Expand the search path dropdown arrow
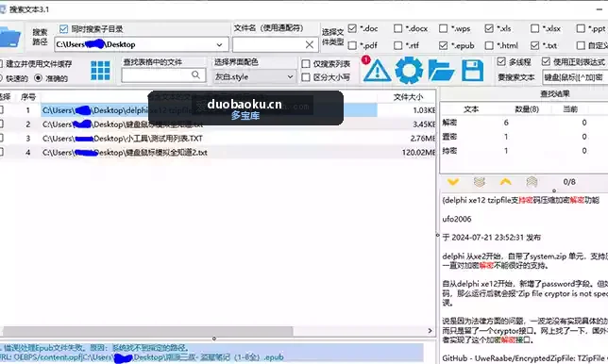The width and height of the screenshot is (608, 364). (219, 45)
